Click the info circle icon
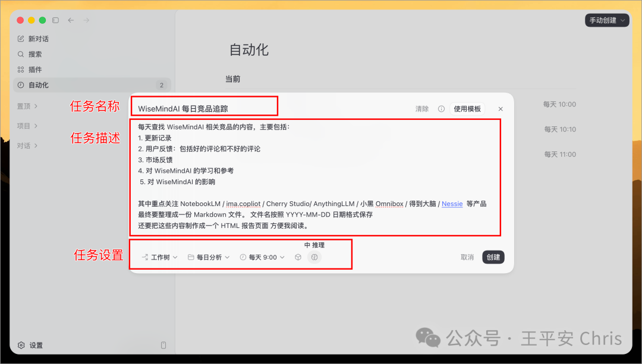 tap(441, 109)
